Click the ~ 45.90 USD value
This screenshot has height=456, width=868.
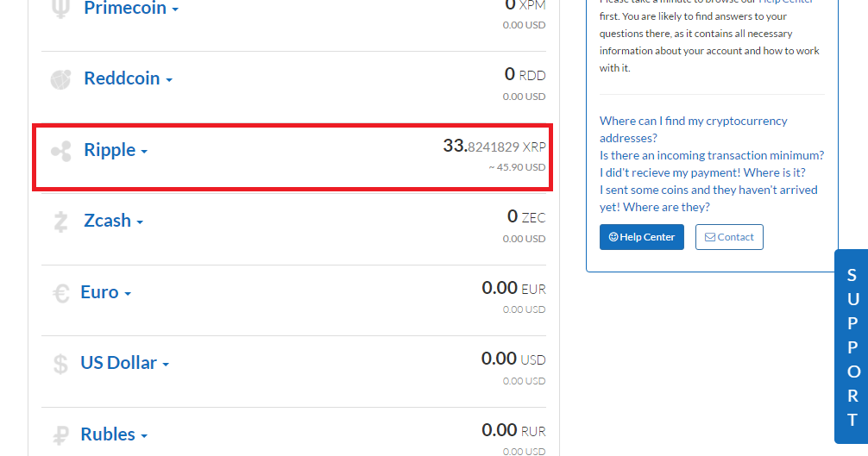click(x=517, y=167)
